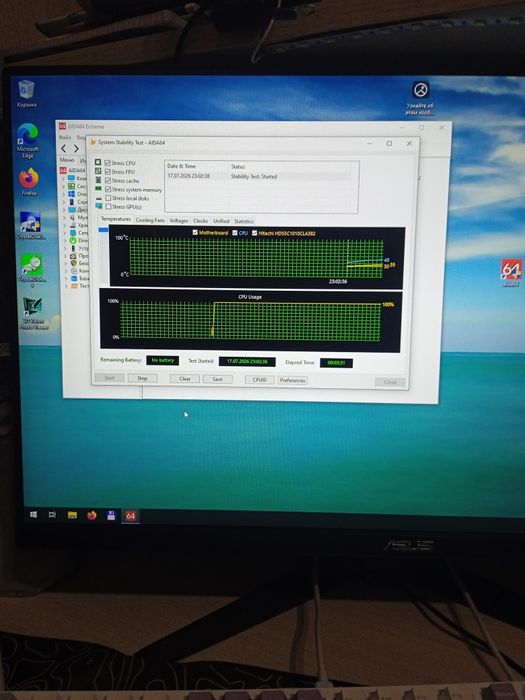This screenshot has width=525, height=700.
Task: Click the AIDA64 icon on the taskbar
Action: (x=130, y=516)
